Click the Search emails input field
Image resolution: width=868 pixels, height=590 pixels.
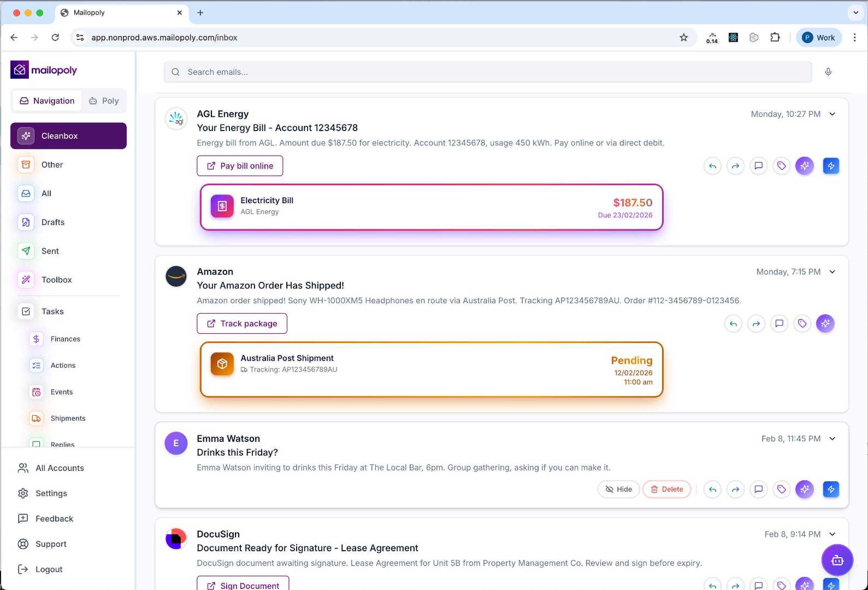click(x=487, y=72)
